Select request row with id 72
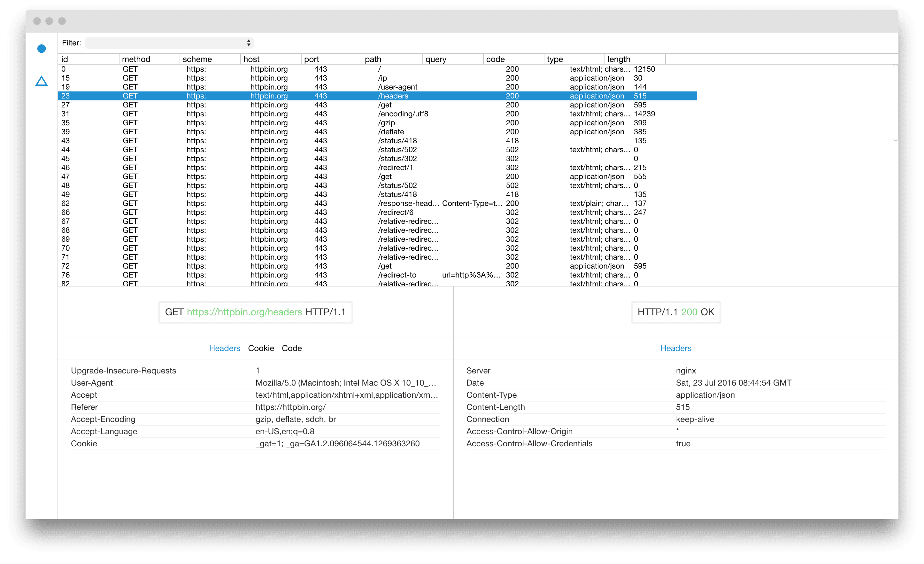 [378, 266]
